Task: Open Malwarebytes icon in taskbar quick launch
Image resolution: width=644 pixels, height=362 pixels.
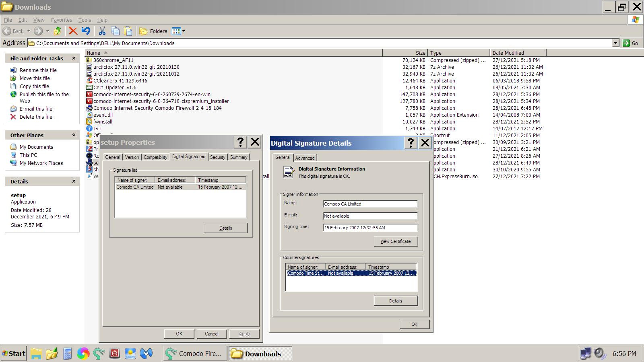Action: click(x=146, y=354)
